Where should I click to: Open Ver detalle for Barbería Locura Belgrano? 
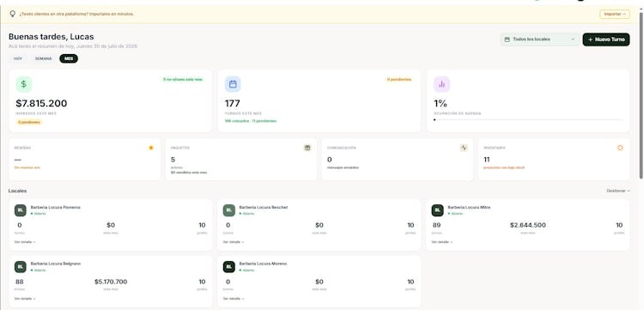(x=25, y=299)
